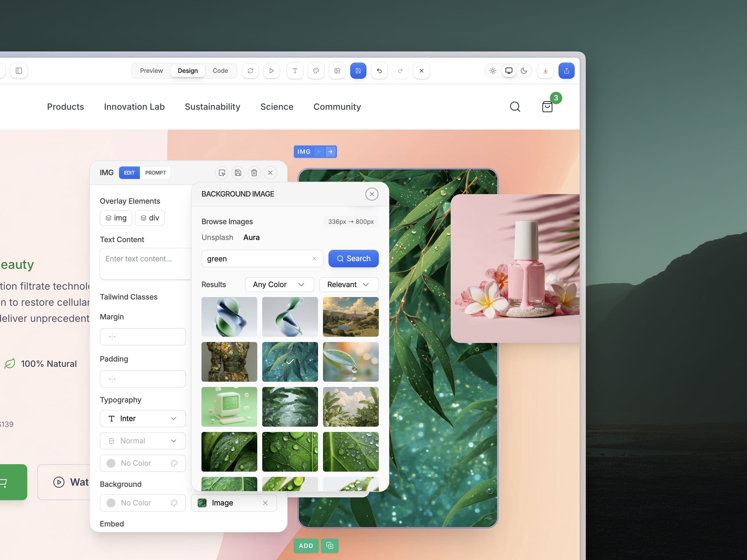Open the Relevant sort dropdown
This screenshot has width=747, height=560.
pyautogui.click(x=349, y=285)
